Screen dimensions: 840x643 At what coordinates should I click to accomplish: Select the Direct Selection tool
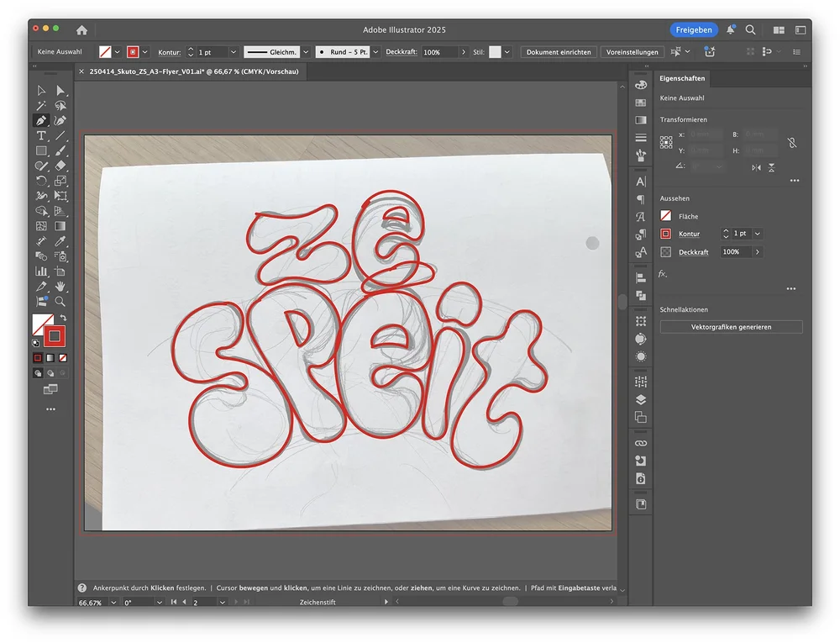(x=60, y=91)
